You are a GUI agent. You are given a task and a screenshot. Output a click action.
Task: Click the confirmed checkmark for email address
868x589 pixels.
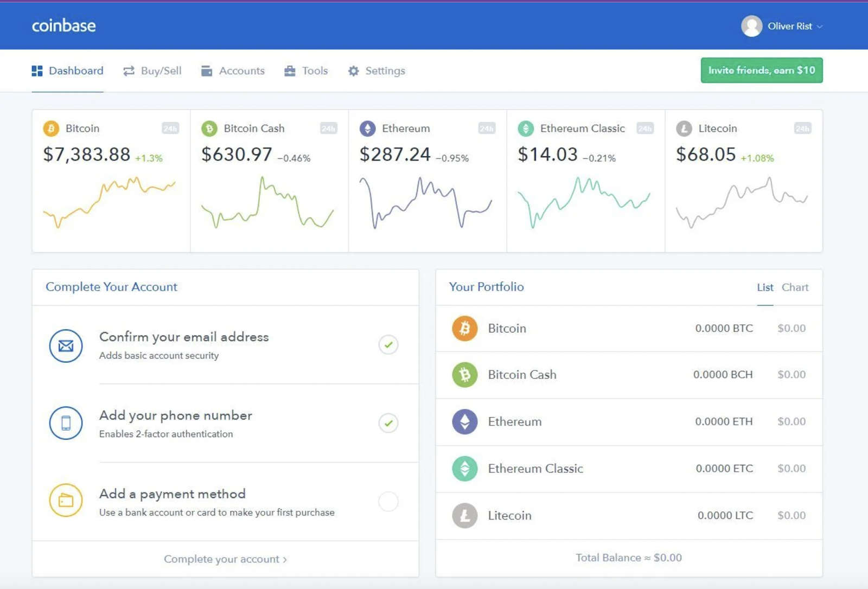pyautogui.click(x=388, y=345)
